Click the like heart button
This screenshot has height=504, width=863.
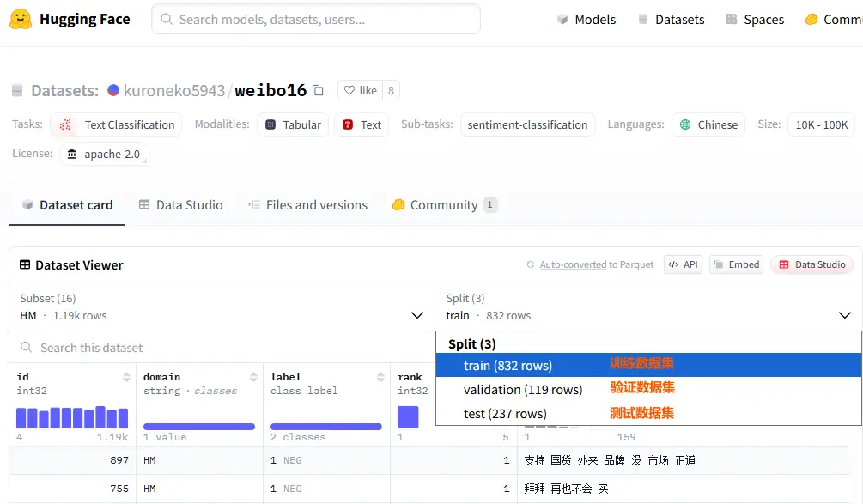click(359, 90)
